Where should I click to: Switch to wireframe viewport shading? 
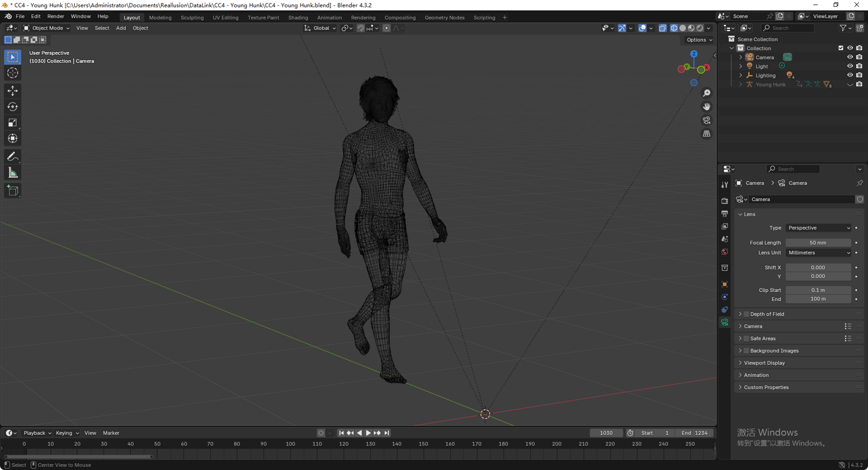(x=674, y=28)
